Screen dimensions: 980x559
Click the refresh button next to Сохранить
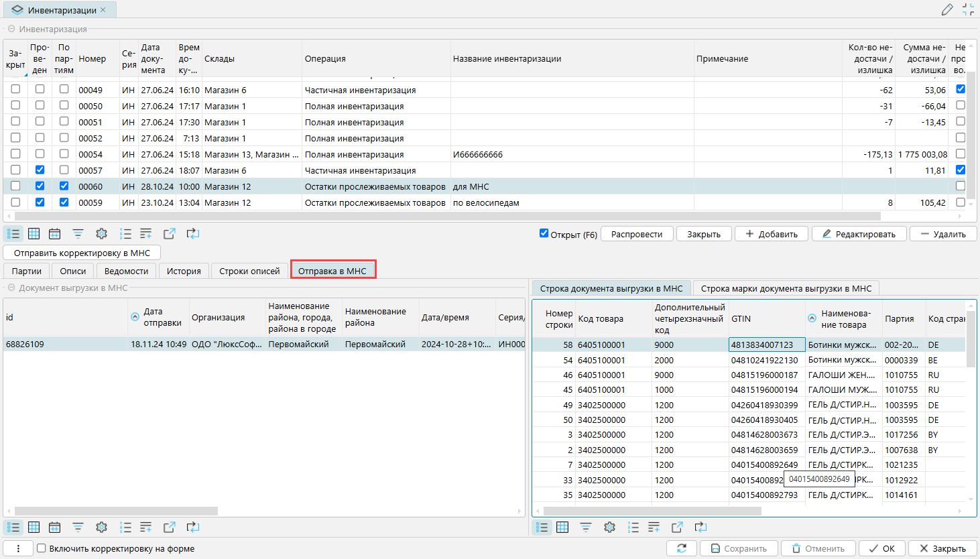tap(682, 548)
